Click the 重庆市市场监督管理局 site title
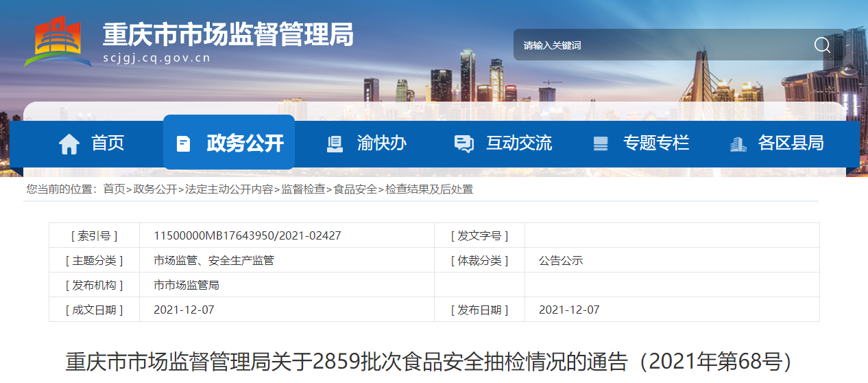Viewport: 868px width, 383px height. pyautogui.click(x=228, y=34)
